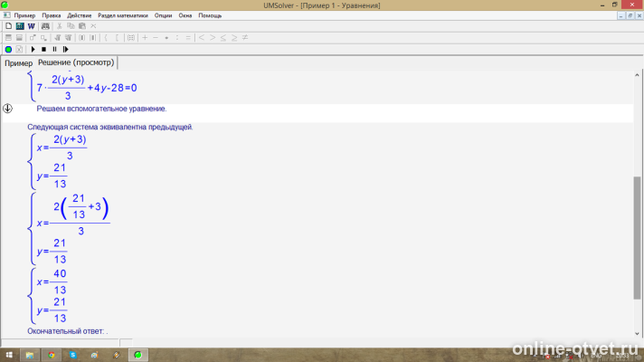Click the text Решаем вспомогательное уравнение
644x362 pixels.
pos(101,109)
